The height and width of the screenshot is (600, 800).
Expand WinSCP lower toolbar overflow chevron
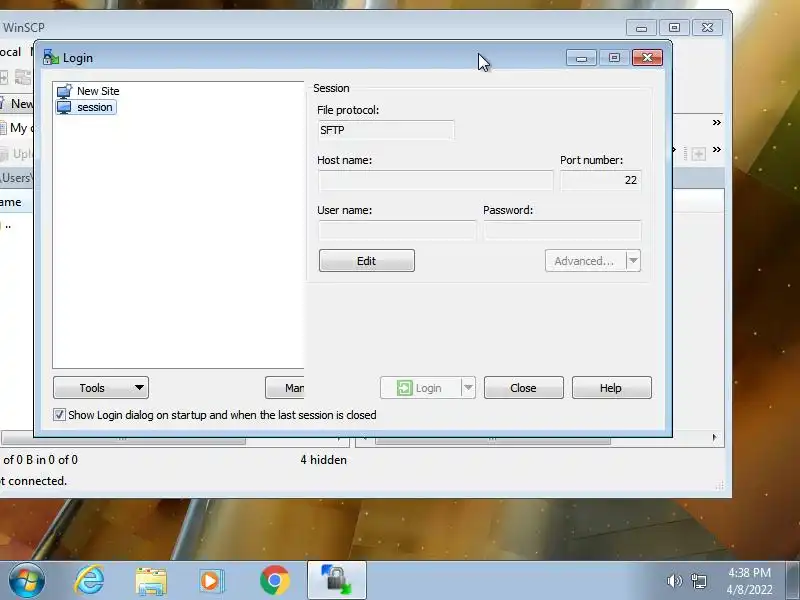click(717, 149)
